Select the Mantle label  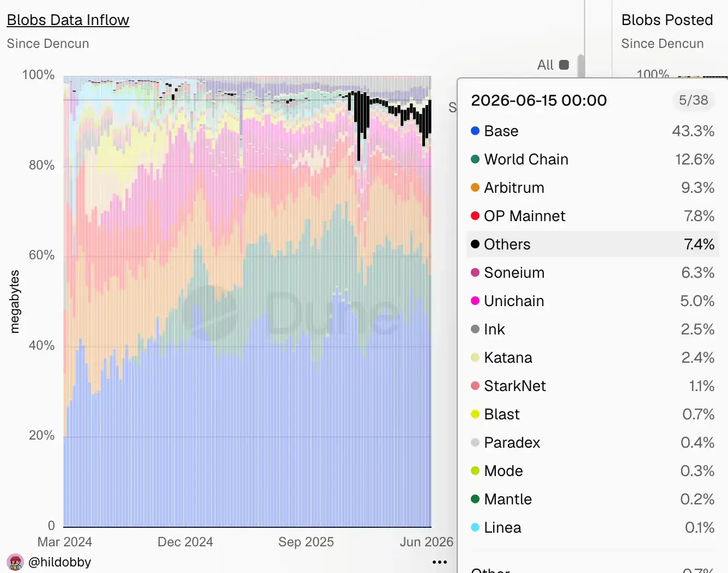508,499
